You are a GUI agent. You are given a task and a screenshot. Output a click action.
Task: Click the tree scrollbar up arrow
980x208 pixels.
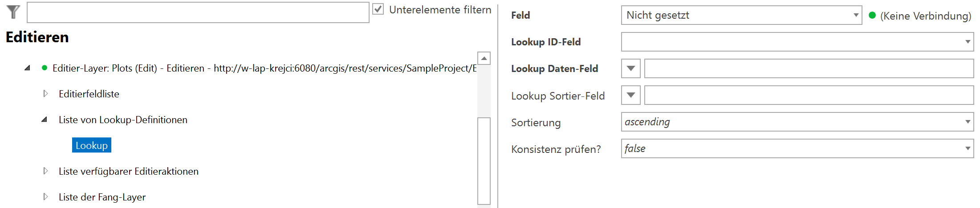click(484, 59)
